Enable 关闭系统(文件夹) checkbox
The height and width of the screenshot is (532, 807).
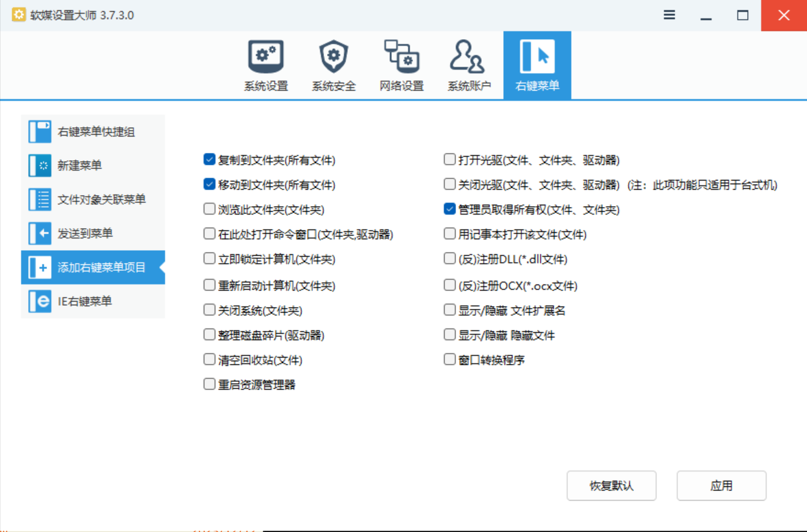coord(209,310)
